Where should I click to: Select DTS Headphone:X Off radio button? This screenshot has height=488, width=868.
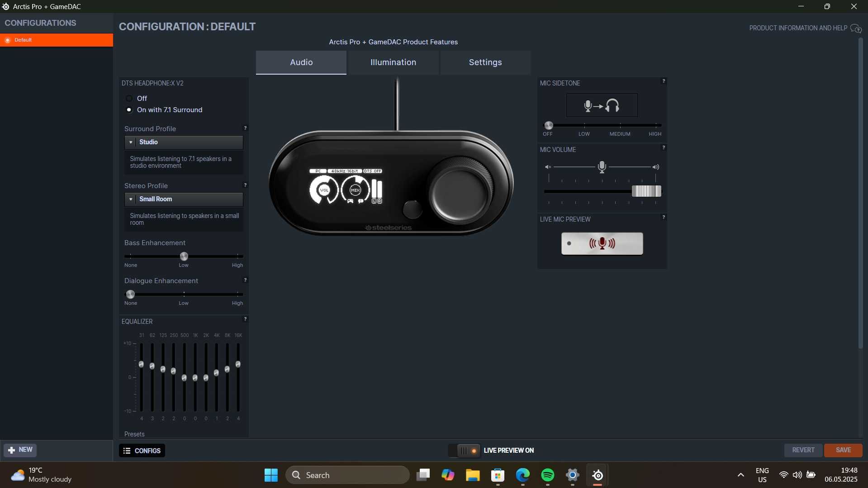[129, 98]
